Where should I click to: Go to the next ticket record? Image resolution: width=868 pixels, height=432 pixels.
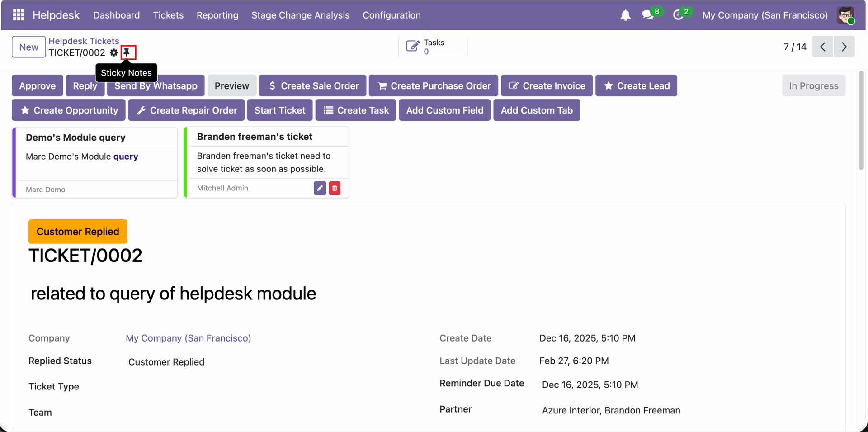[x=844, y=47]
